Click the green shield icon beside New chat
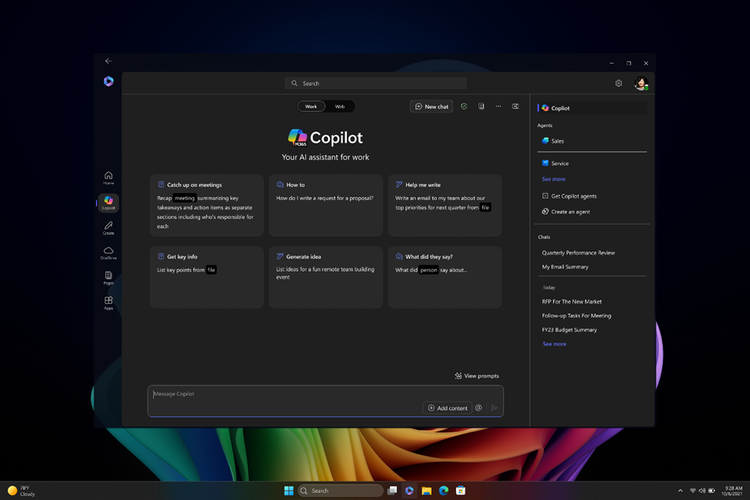 (464, 106)
